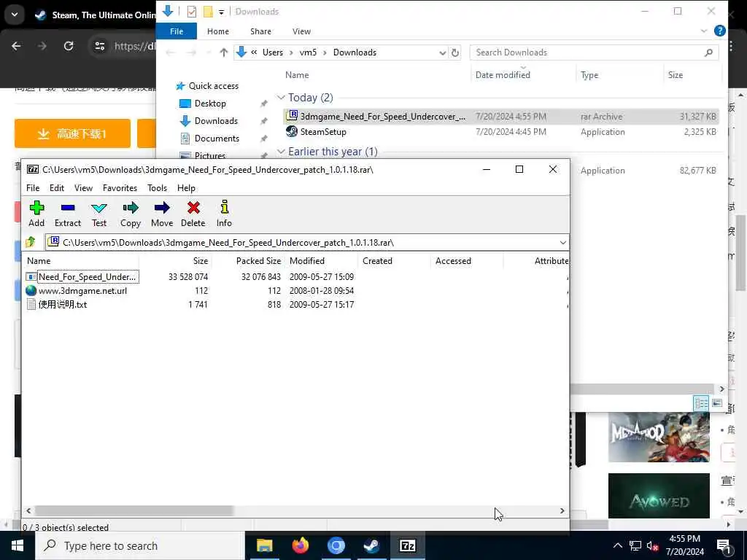Open browser tab search dropdown
Viewport: 747px width, 560px height.
pyautogui.click(x=15, y=15)
